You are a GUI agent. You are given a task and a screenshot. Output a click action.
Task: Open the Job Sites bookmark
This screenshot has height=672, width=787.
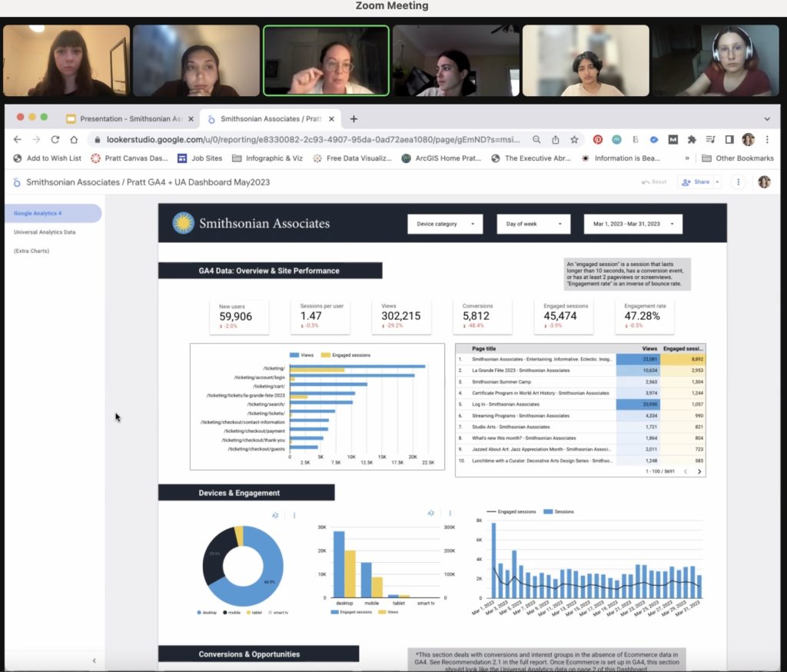coord(200,158)
